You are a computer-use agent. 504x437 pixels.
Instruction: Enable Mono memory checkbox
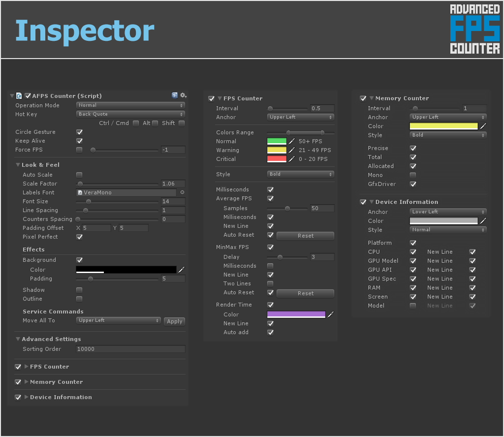[413, 175]
